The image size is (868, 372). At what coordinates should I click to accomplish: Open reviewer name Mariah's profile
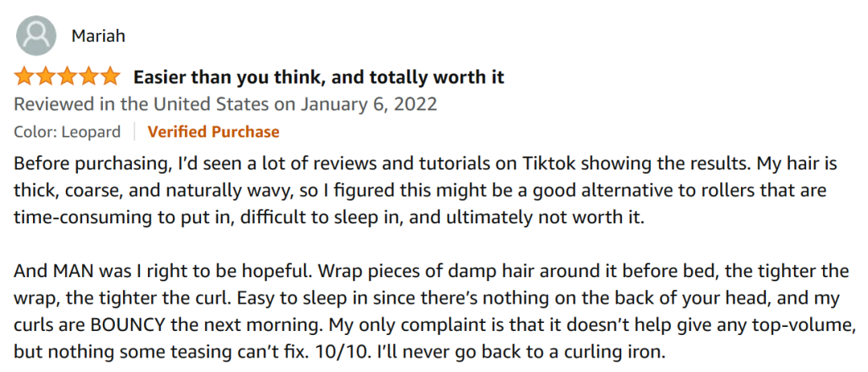tap(98, 36)
